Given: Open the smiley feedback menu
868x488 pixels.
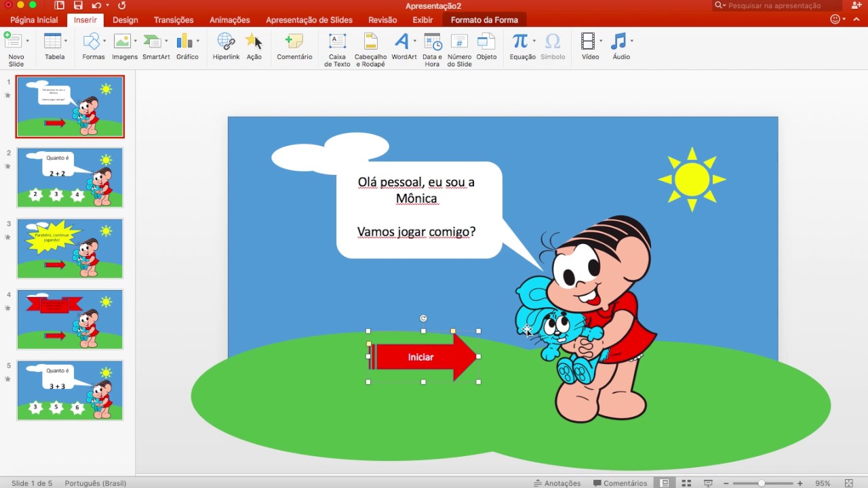Looking at the screenshot, I should point(836,20).
